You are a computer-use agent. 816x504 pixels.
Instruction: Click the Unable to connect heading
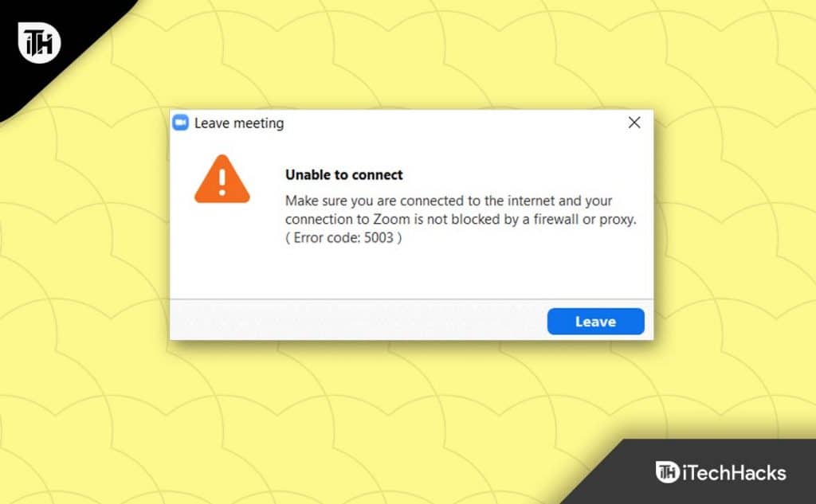[x=344, y=174]
